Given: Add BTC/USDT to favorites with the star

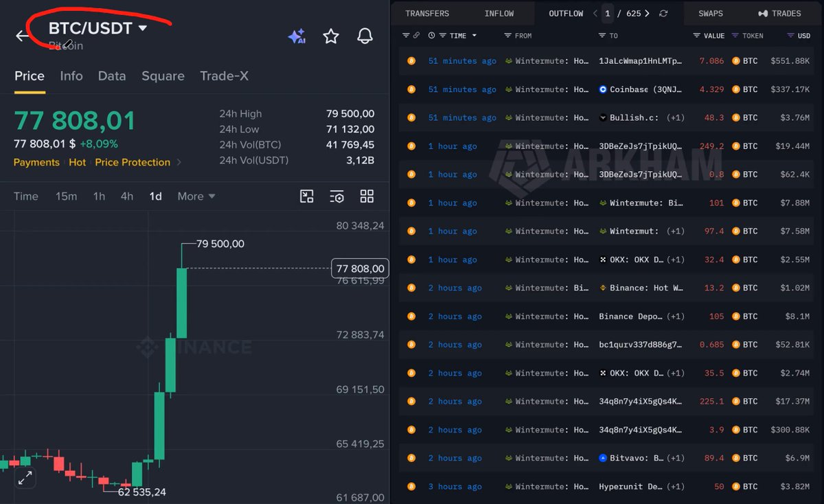Looking at the screenshot, I should pos(331,36).
